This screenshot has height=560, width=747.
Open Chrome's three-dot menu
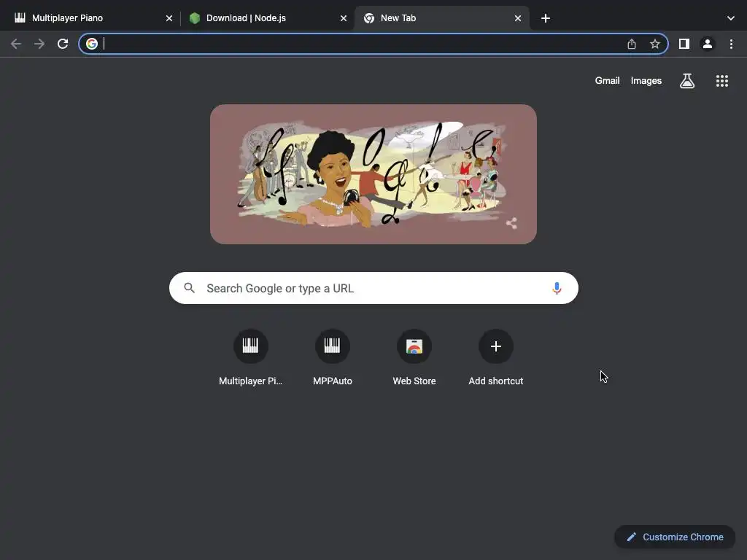(x=731, y=44)
